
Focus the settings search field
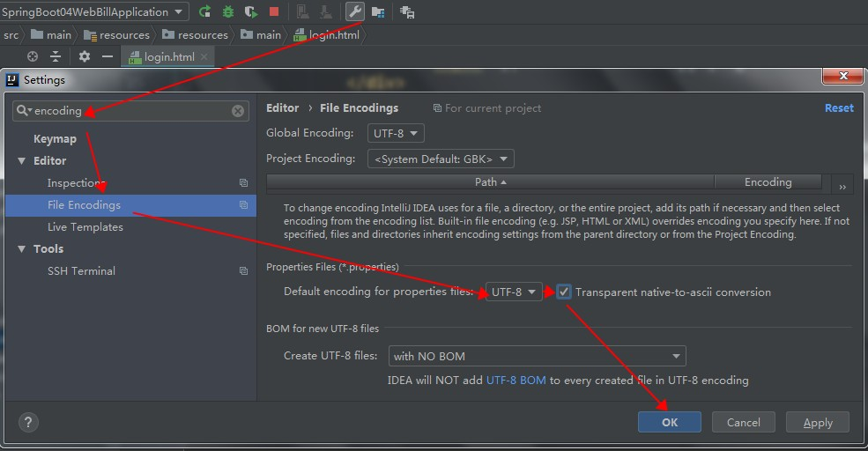click(130, 111)
